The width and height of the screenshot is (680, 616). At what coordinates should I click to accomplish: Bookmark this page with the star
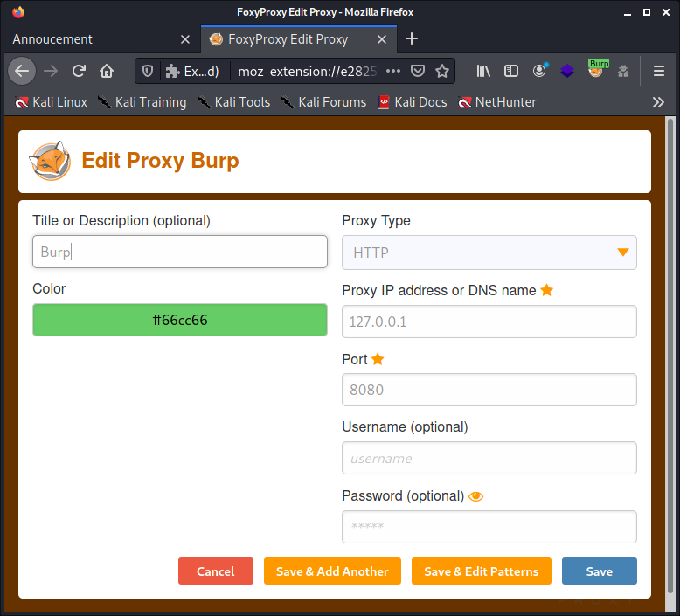point(442,71)
